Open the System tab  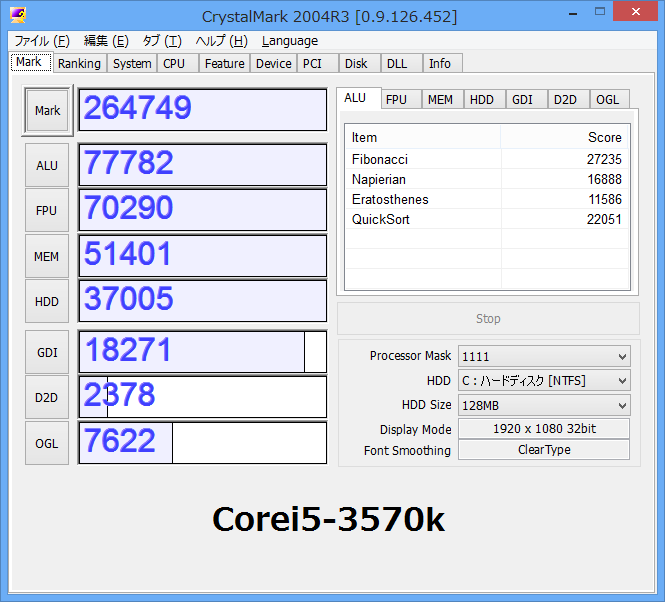[x=132, y=63]
